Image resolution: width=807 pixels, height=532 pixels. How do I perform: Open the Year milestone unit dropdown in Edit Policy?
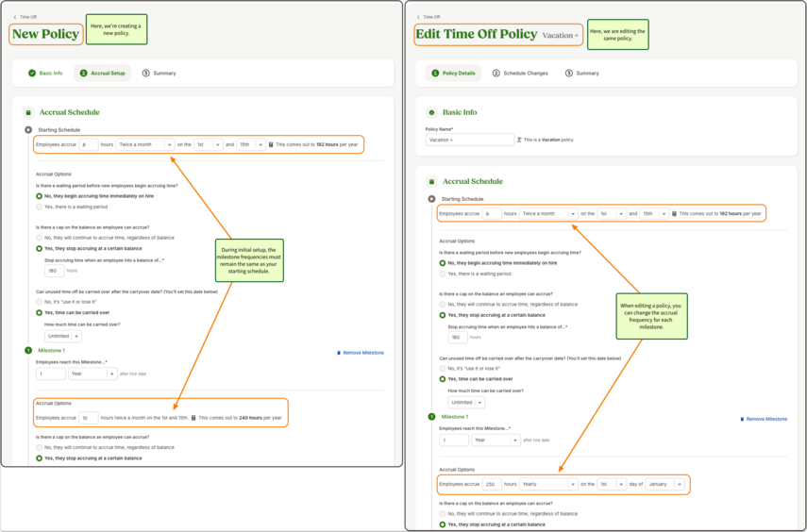click(496, 440)
